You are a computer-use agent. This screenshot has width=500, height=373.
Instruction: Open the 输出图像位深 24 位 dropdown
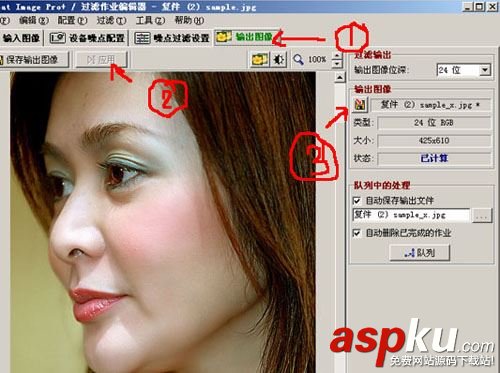[x=485, y=70]
